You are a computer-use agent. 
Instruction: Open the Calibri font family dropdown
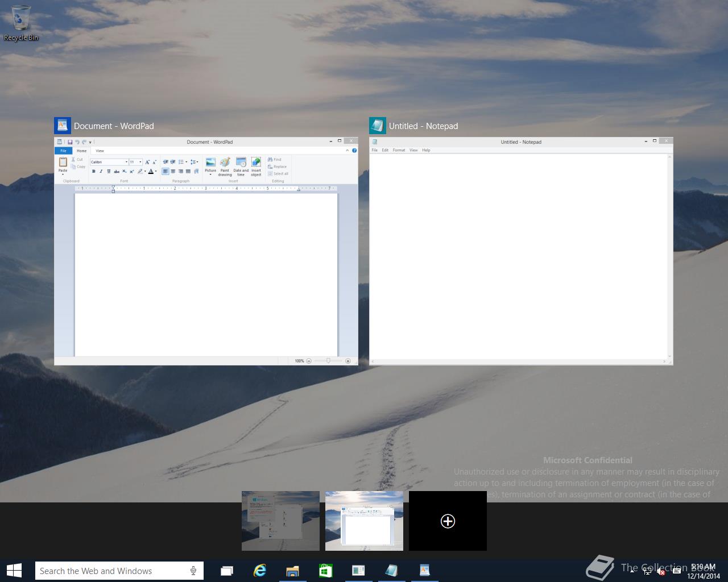click(x=126, y=162)
